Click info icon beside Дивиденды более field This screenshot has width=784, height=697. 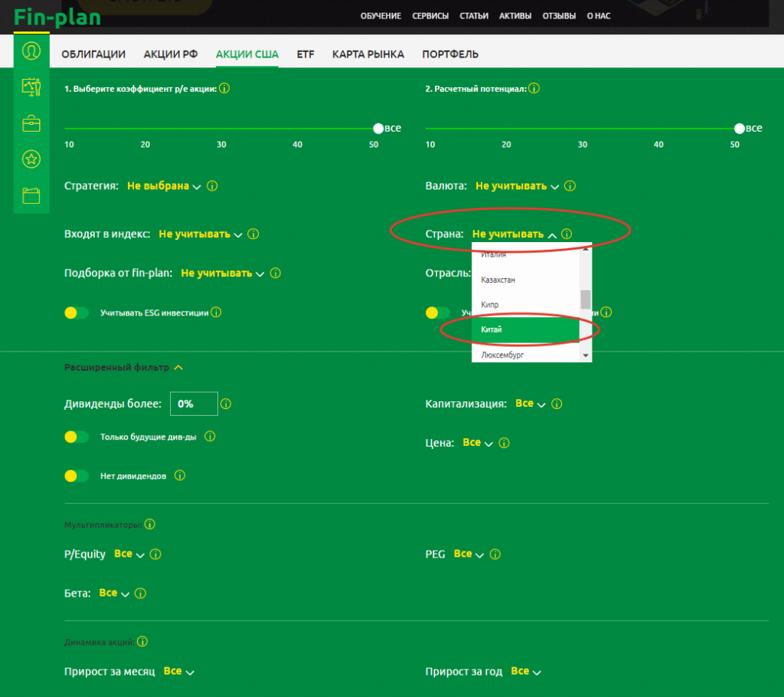(x=226, y=404)
